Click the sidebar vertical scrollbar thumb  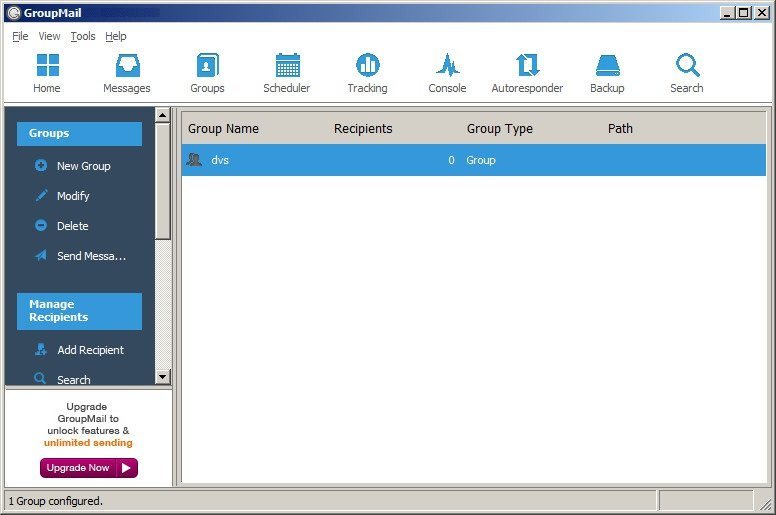coord(163,181)
